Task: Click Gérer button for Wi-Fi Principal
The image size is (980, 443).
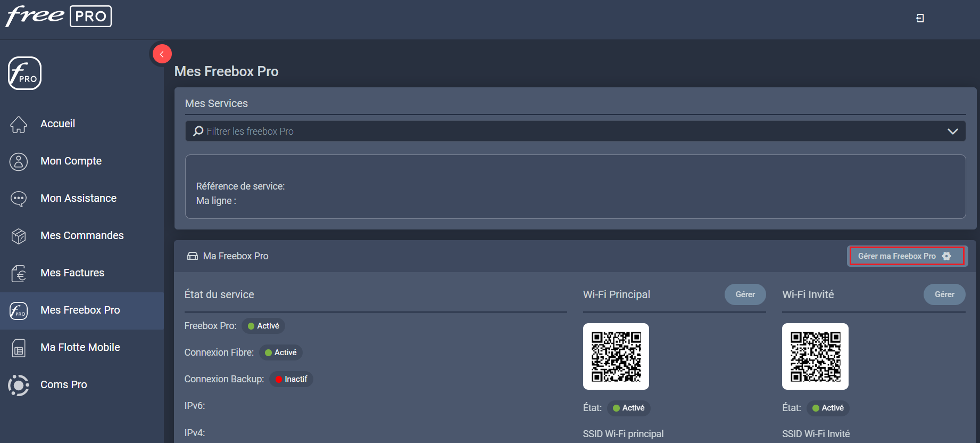Action: click(x=745, y=294)
